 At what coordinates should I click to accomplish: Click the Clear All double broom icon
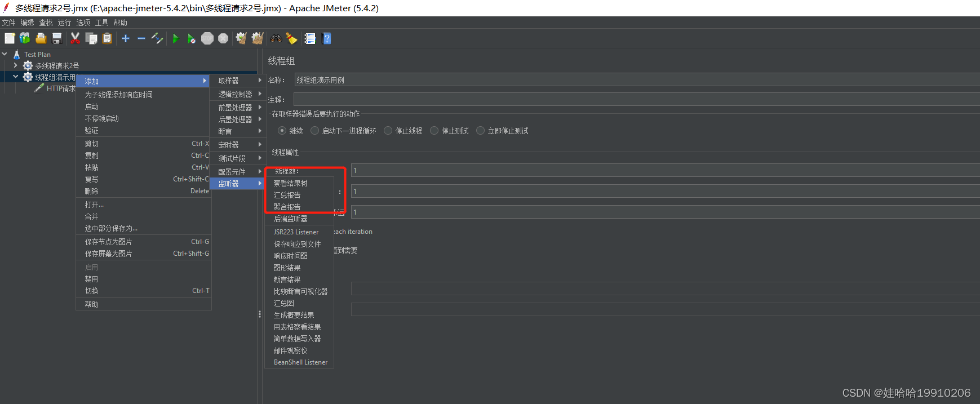pyautogui.click(x=258, y=38)
